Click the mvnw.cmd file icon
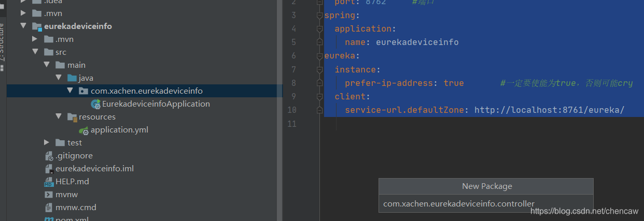The image size is (644, 221). [x=49, y=207]
